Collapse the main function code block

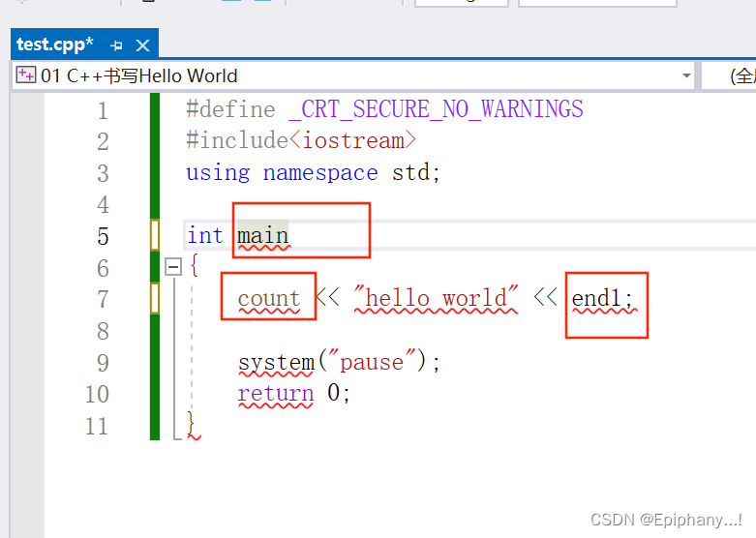coord(173,267)
